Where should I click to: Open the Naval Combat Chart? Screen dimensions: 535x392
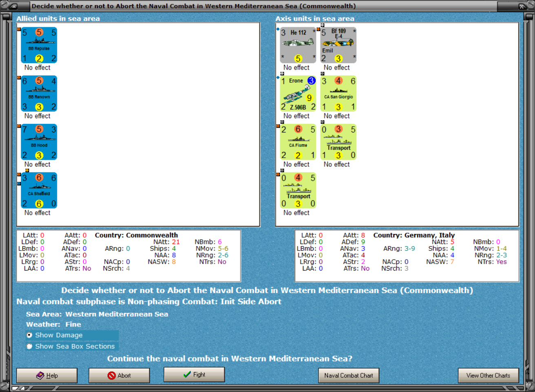(x=349, y=375)
